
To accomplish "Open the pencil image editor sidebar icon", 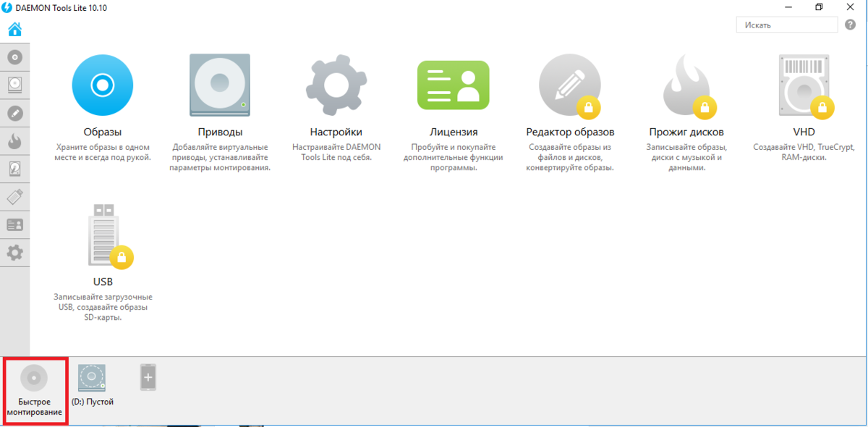I will tap(14, 113).
